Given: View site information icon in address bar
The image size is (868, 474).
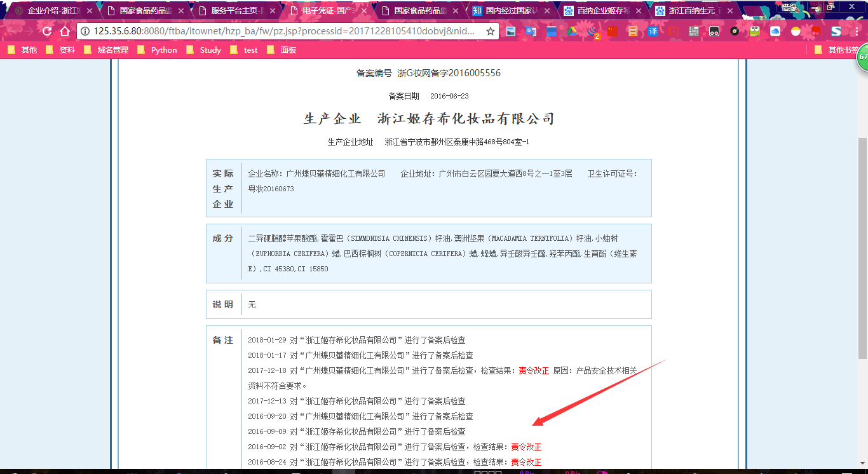Looking at the screenshot, I should (x=85, y=31).
